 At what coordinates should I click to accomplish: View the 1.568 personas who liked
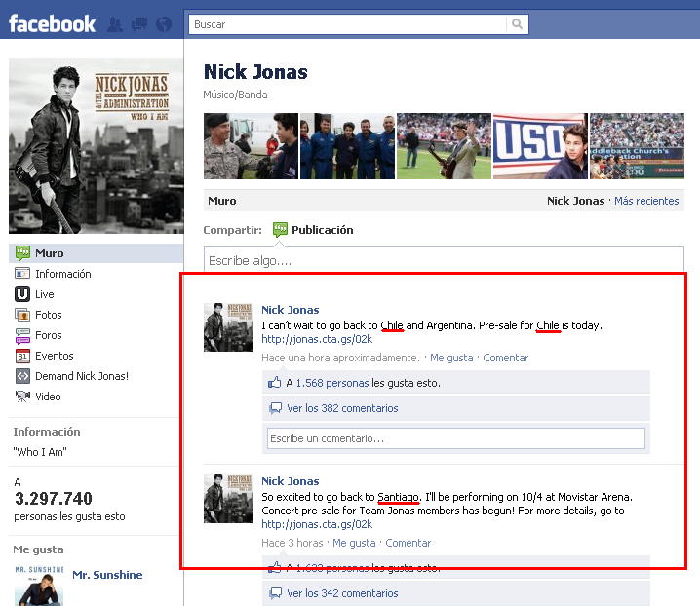click(332, 383)
